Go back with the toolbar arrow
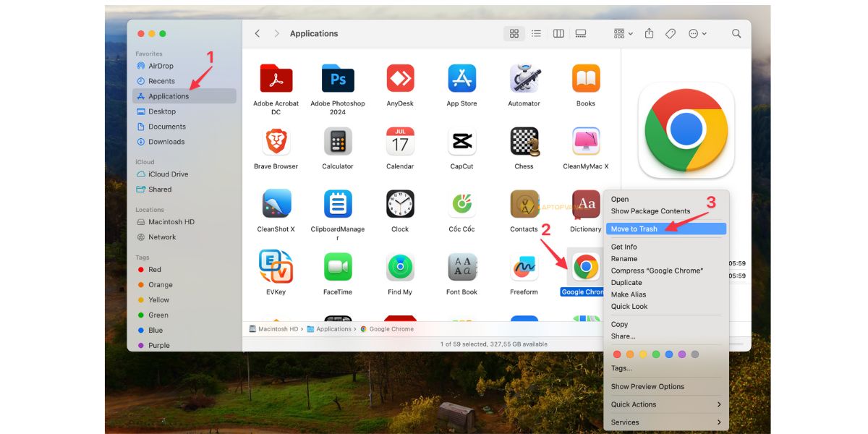The height and width of the screenshot is (434, 868). pos(258,33)
